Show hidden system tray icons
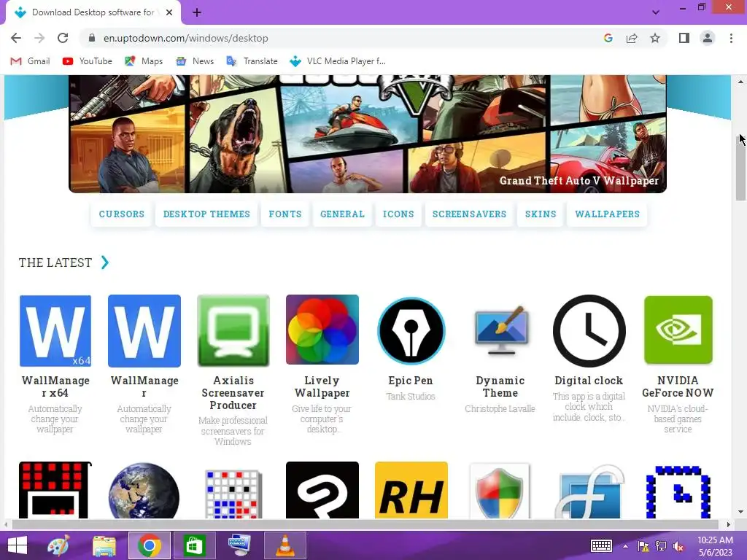 (625, 546)
